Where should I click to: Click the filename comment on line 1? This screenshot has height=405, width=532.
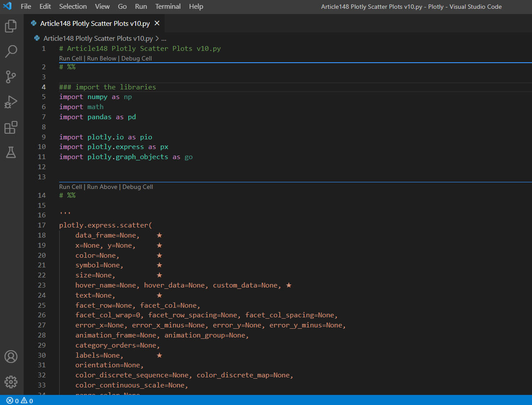tap(140, 49)
